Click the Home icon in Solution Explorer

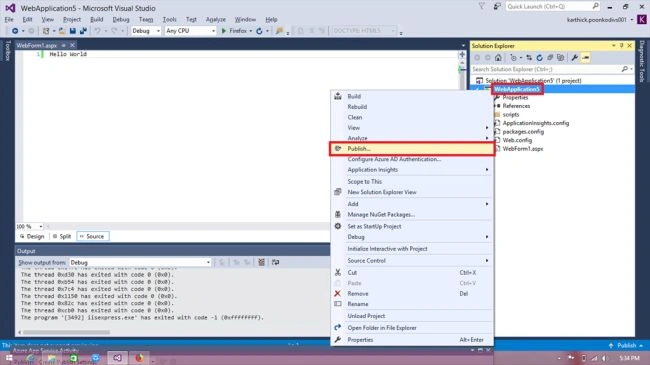498,58
